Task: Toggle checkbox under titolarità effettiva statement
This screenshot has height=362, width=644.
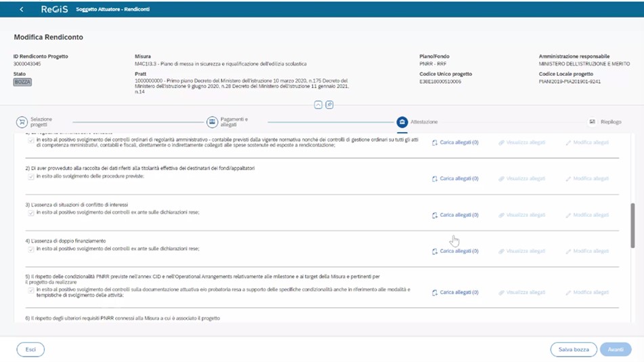Action: [x=31, y=177]
